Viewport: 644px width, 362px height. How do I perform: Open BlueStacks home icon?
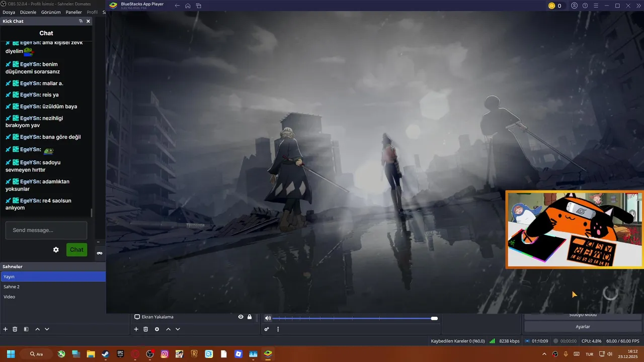[x=188, y=6]
